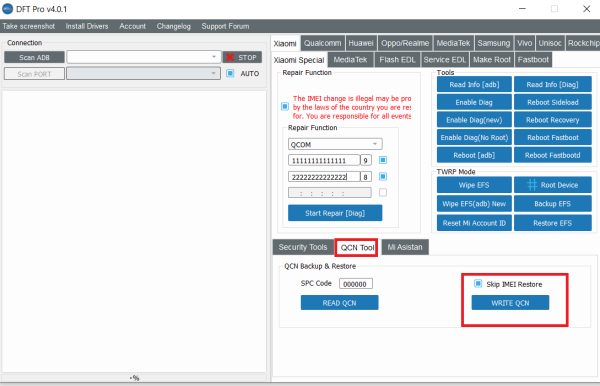600x386 pixels.
Task: Switch to Mi Asistan tab
Action: click(405, 247)
